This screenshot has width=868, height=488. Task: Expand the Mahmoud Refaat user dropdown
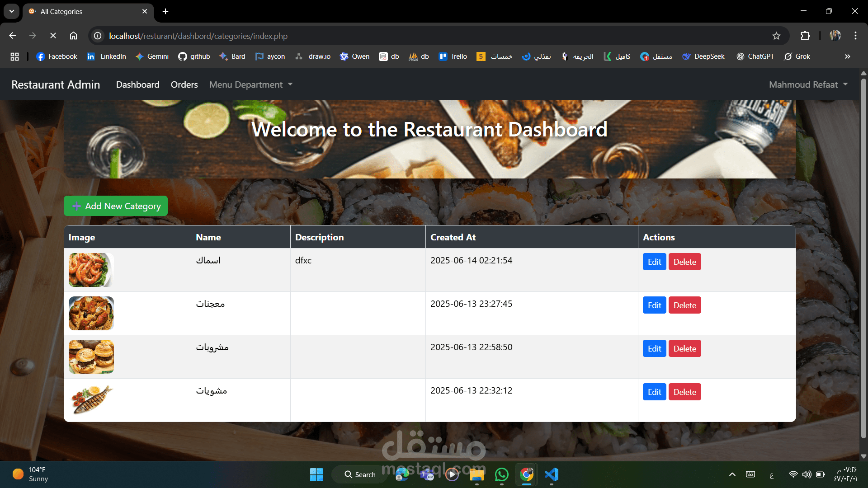[x=808, y=84]
